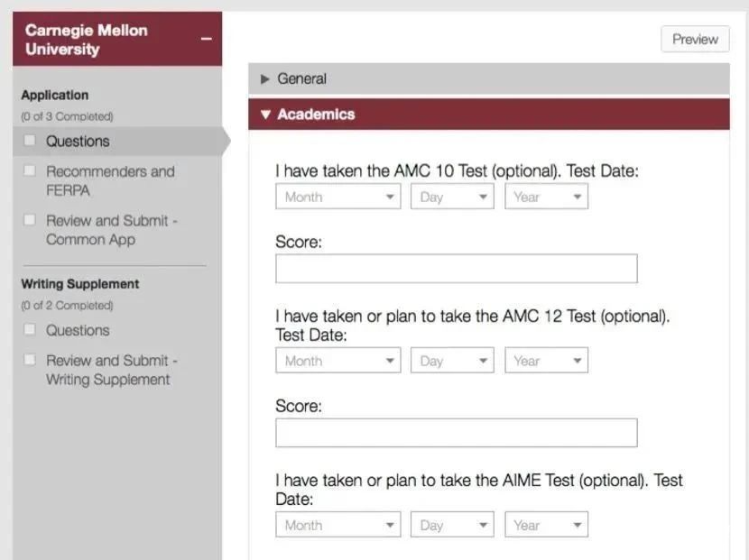Screen dimensions: 749x560
Task: Focus the AMC 12 Score field
Action: tap(457, 433)
